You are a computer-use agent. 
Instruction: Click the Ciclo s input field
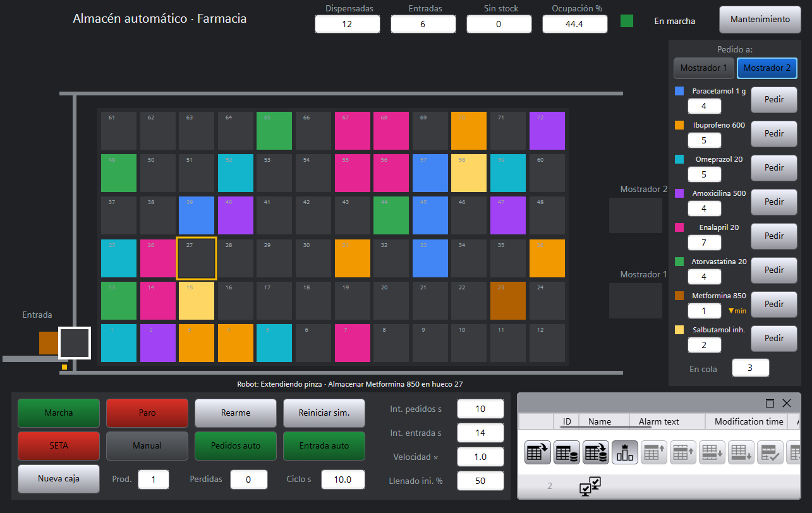pyautogui.click(x=342, y=480)
